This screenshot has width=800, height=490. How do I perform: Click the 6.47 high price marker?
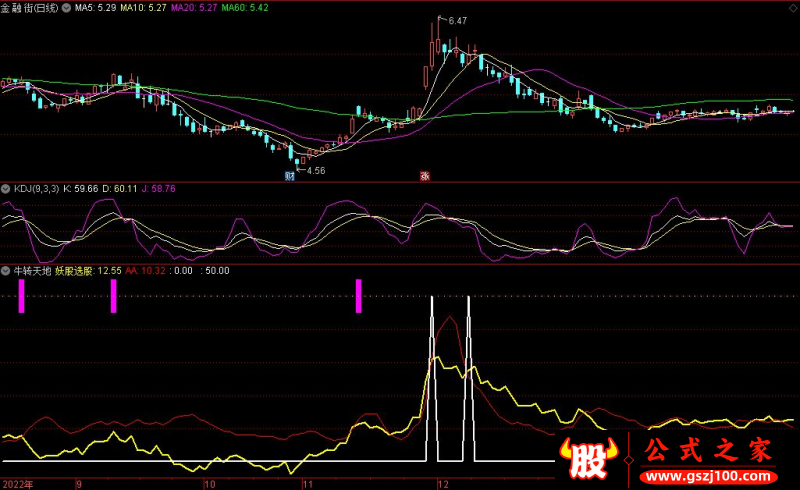457,20
